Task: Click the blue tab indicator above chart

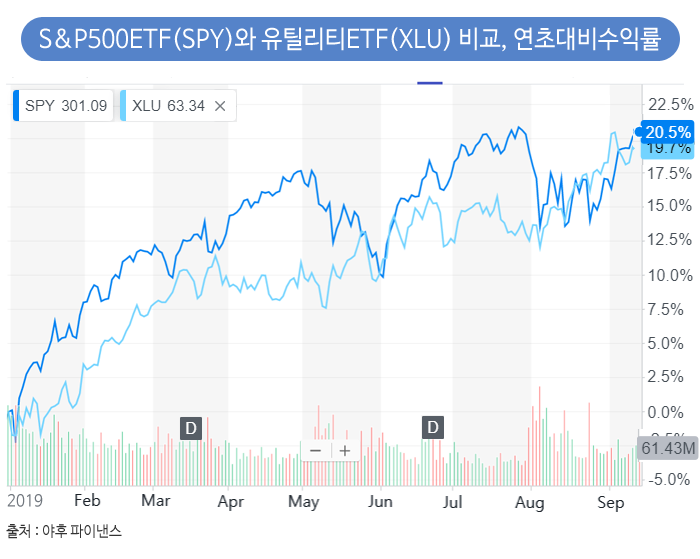Action: [430, 82]
